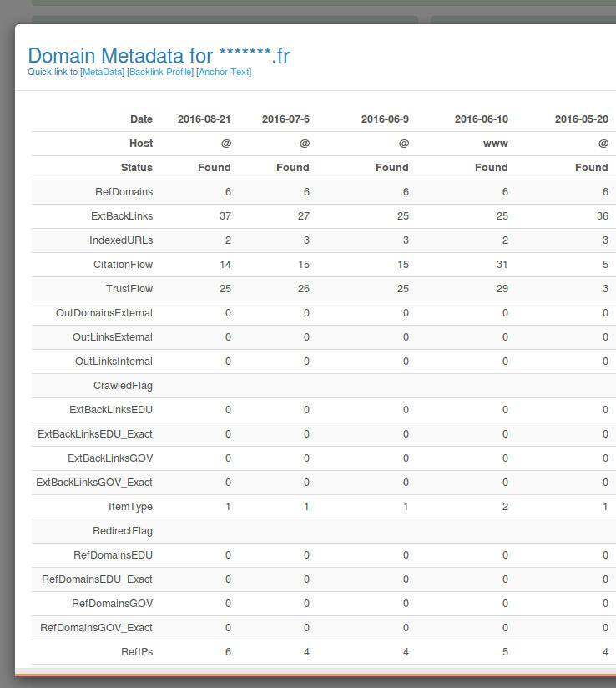This screenshot has width=616, height=688.
Task: Click the ExtBackLinksGOV row label
Action: click(110, 458)
